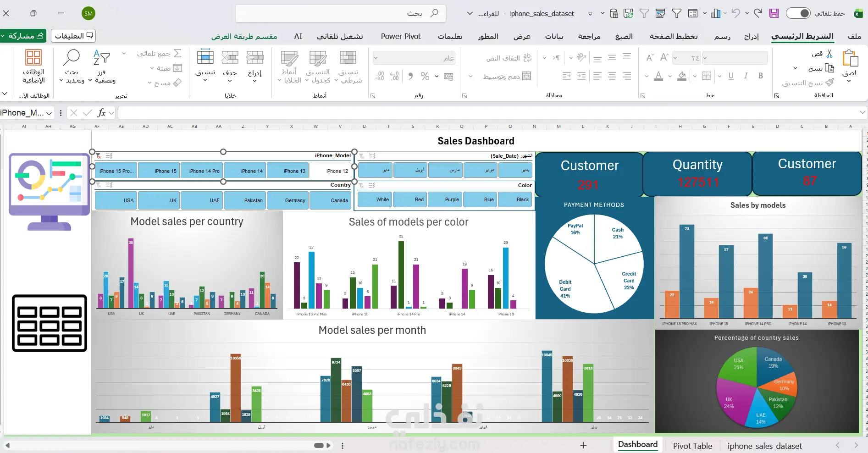Toggle multi-select on the Color slicer
The width and height of the screenshot is (868, 453).
point(372,185)
